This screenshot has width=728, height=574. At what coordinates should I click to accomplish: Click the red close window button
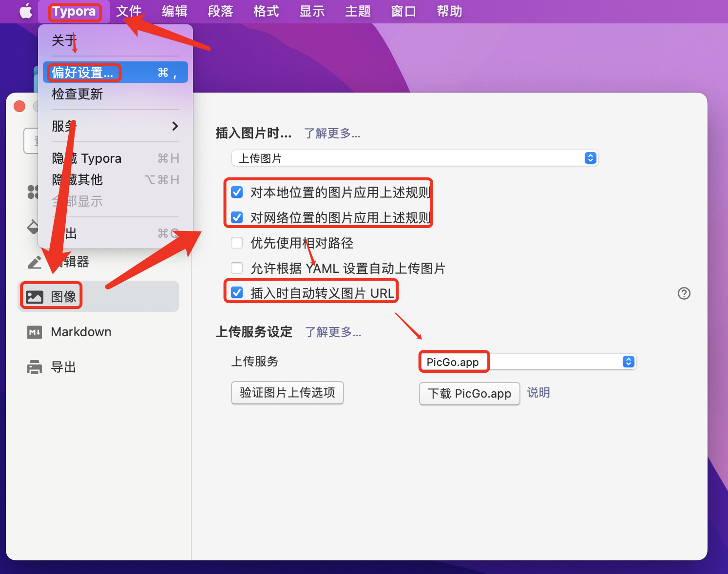[x=19, y=106]
